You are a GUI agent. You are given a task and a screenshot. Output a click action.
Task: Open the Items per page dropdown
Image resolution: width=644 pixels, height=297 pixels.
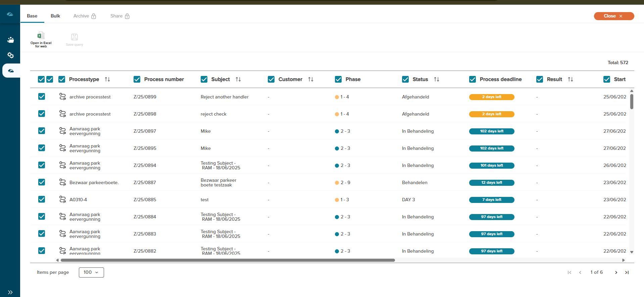91,272
